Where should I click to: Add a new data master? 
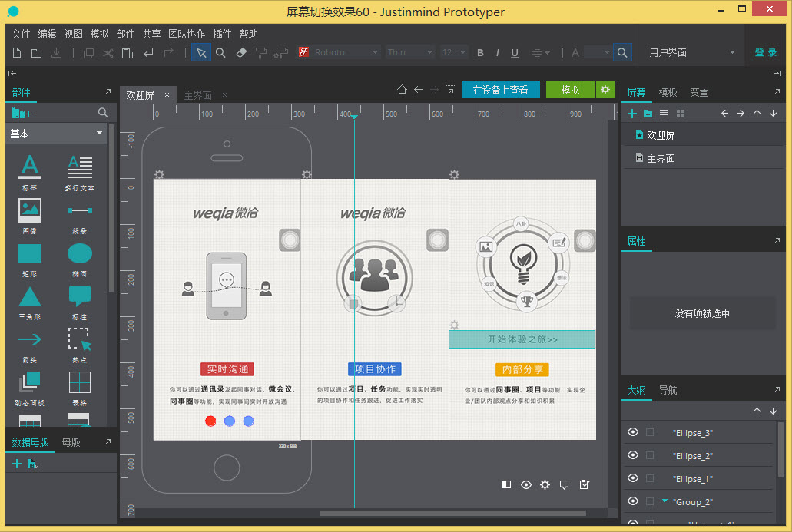click(x=17, y=464)
